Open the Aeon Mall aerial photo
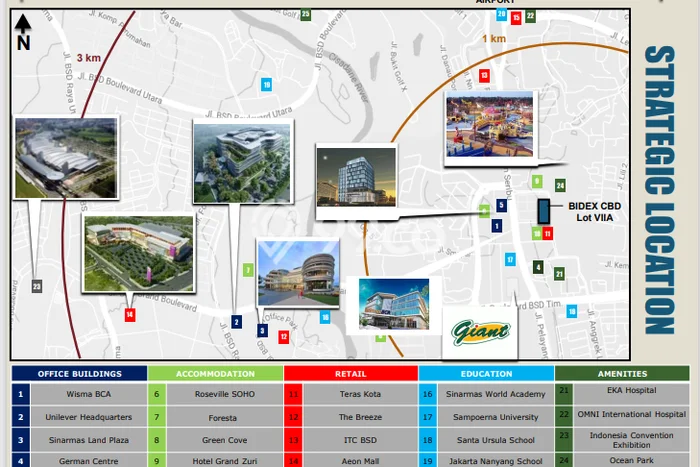This screenshot has width=700, height=467. point(139,254)
